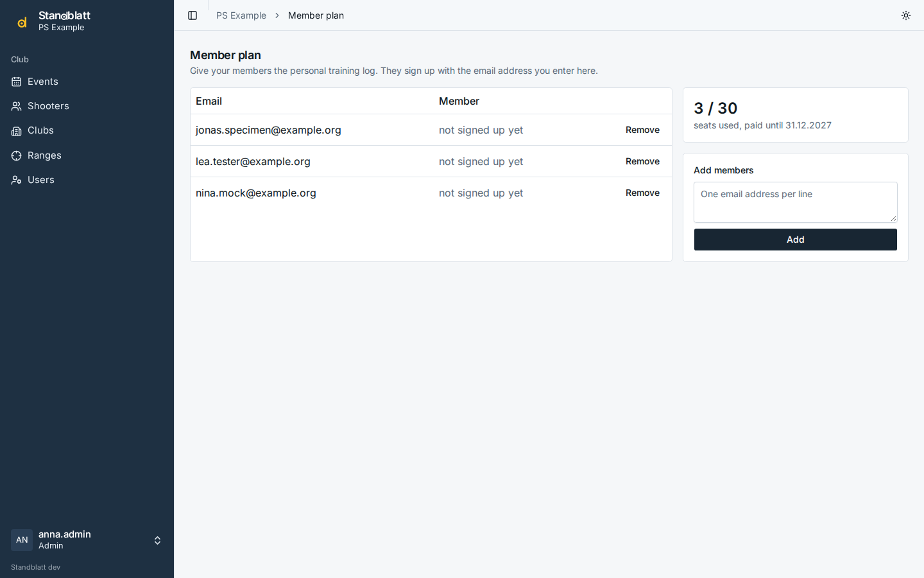Toggle the sidebar panel icon

point(193,15)
